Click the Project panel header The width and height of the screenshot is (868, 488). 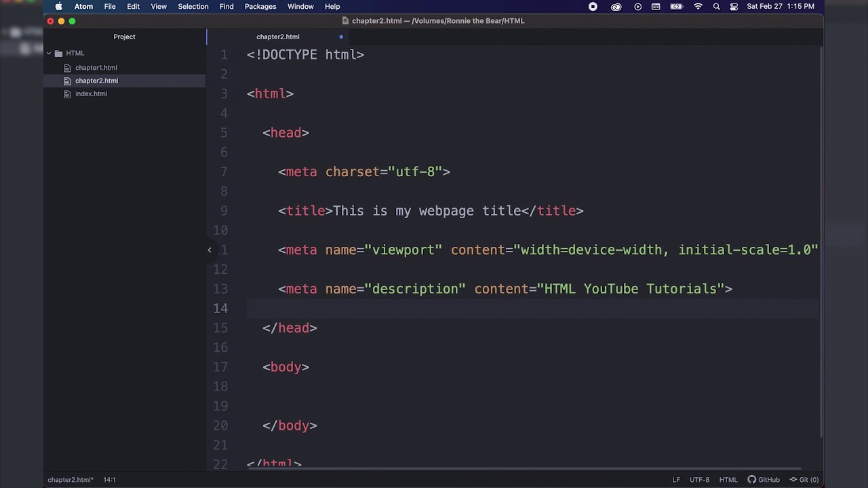click(x=124, y=37)
